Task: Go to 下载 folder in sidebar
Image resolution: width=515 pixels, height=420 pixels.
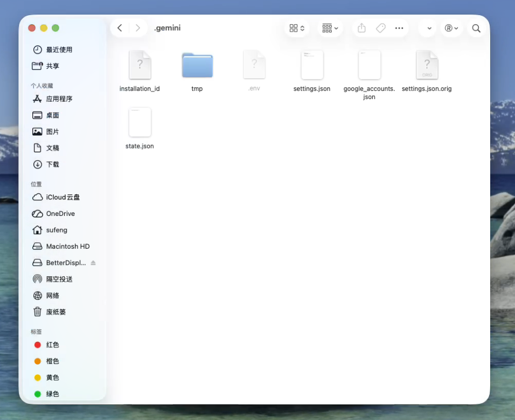Action: point(52,164)
